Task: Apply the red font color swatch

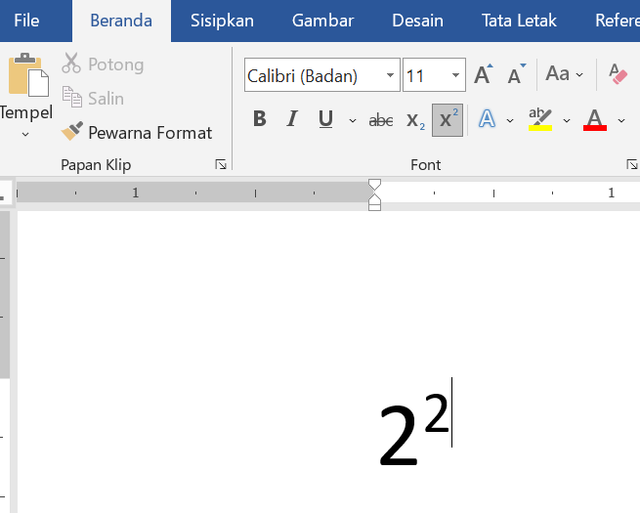Action: (x=595, y=120)
